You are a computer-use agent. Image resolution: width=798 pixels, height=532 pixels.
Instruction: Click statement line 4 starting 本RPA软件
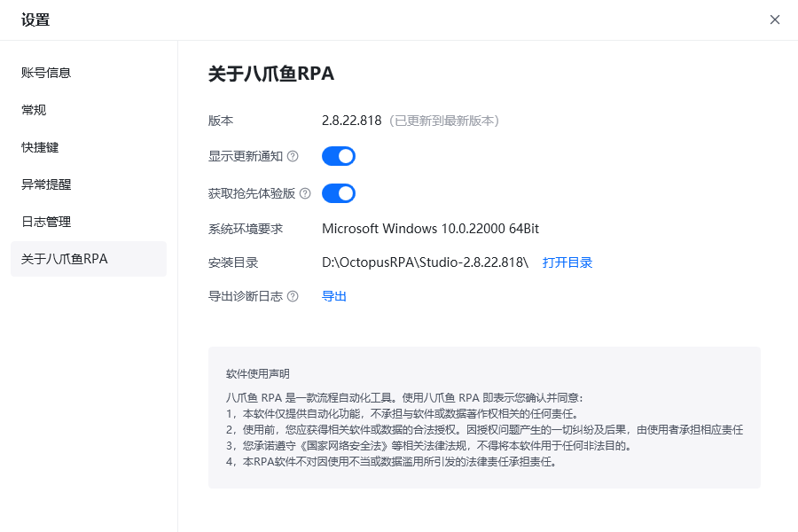[x=392, y=462]
